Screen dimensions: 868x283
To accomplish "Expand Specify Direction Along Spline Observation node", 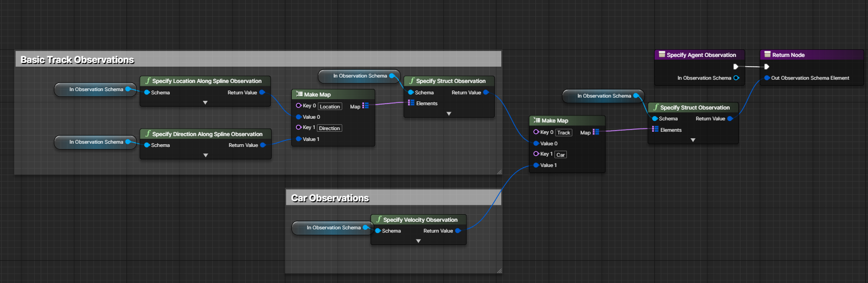I will point(206,155).
